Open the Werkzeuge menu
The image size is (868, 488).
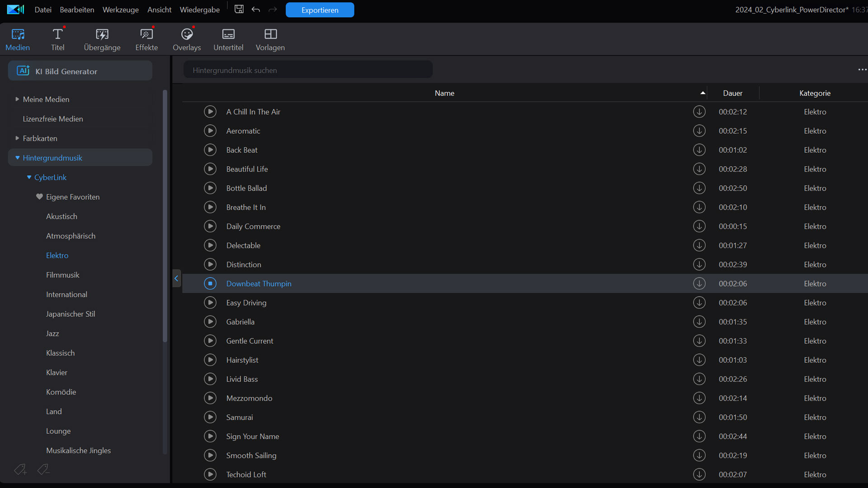tap(120, 9)
